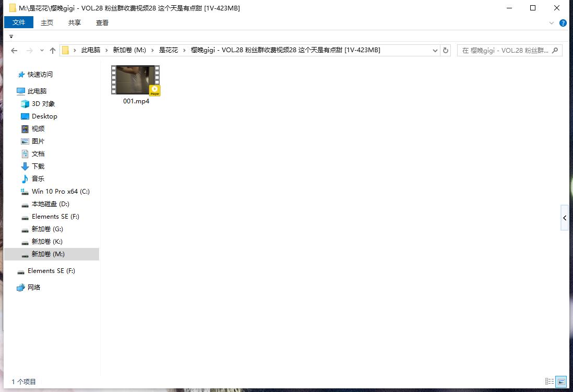
Task: Click the folder icon in the address bar
Action: (x=65, y=50)
